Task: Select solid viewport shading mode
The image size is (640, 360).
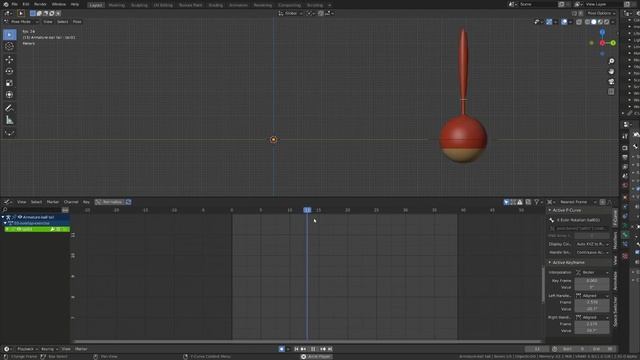Action: (594, 22)
